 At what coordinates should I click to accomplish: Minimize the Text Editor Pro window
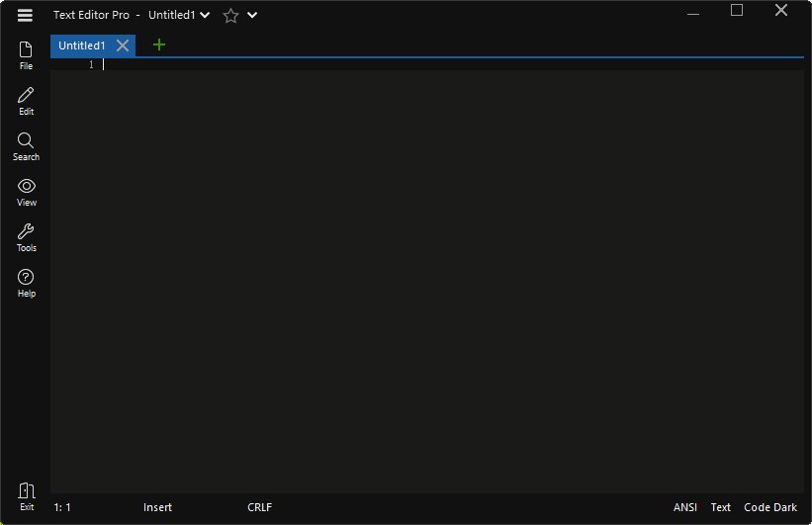tap(693, 14)
